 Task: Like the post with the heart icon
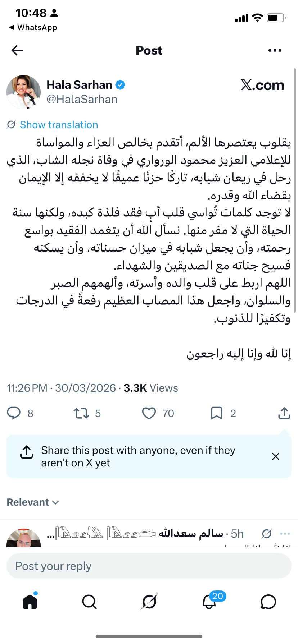coord(149,413)
